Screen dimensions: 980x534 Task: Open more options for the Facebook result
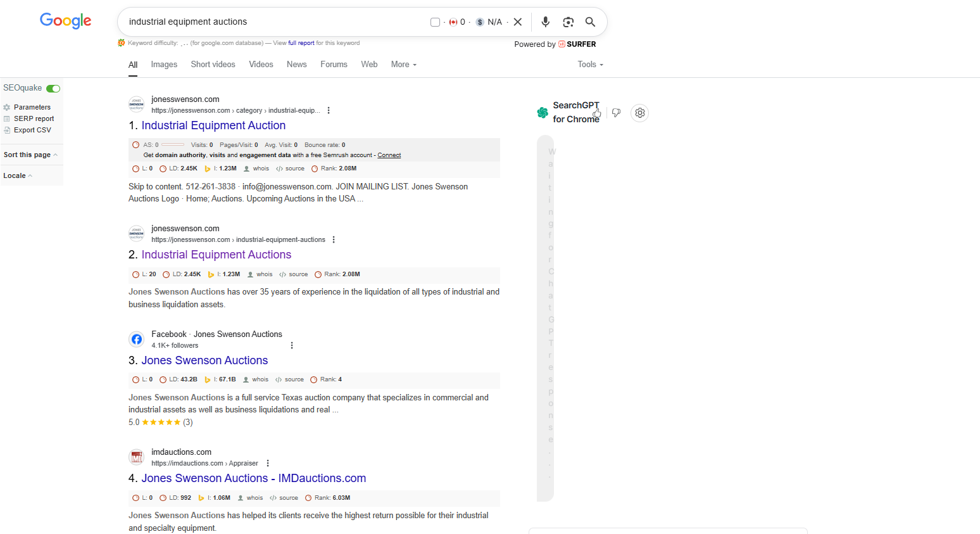(x=292, y=345)
